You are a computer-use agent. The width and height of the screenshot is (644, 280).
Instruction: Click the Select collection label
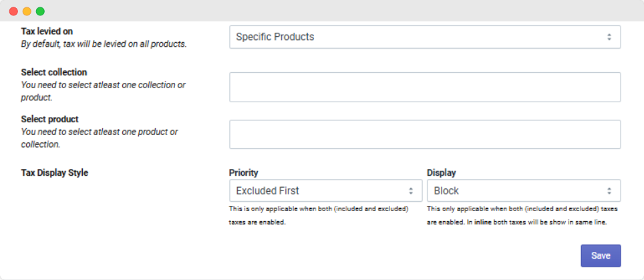coord(54,72)
